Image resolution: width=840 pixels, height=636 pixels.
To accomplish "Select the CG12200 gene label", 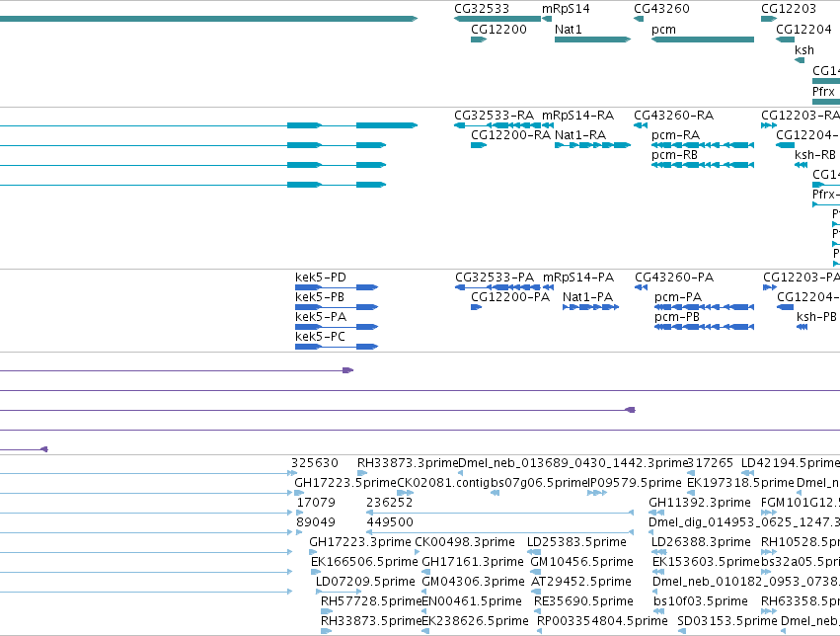I will click(498, 30).
